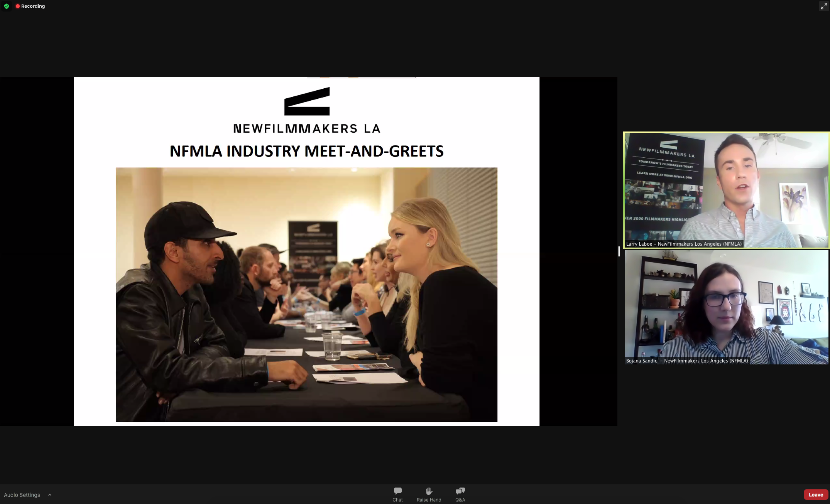Screen dimensions: 830x504
Task: Leave the meeting with the red Leave button
Action: pyautogui.click(x=816, y=495)
